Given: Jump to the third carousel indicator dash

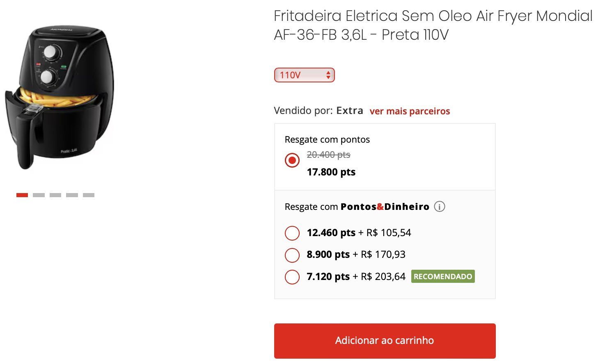Looking at the screenshot, I should [55, 195].
